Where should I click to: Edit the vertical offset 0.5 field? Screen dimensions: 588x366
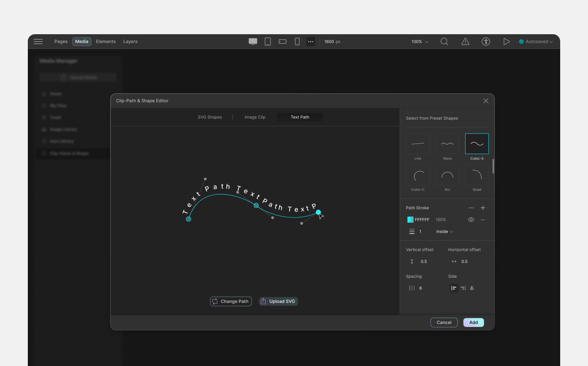point(424,261)
